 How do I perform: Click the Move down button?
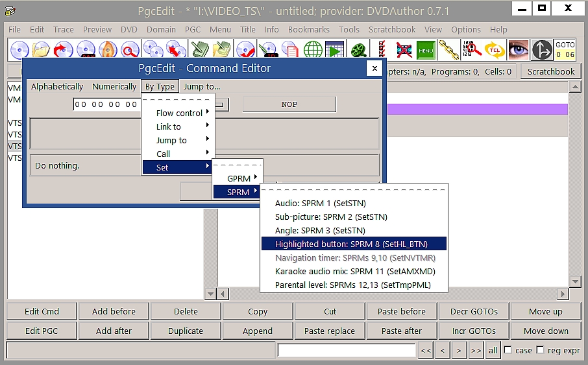pyautogui.click(x=546, y=331)
